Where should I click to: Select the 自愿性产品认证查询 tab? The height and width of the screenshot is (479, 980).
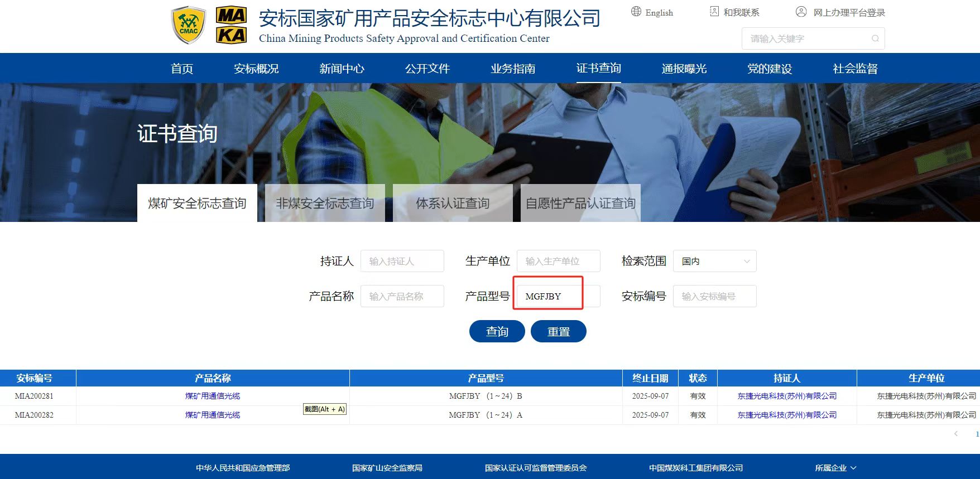(x=580, y=204)
